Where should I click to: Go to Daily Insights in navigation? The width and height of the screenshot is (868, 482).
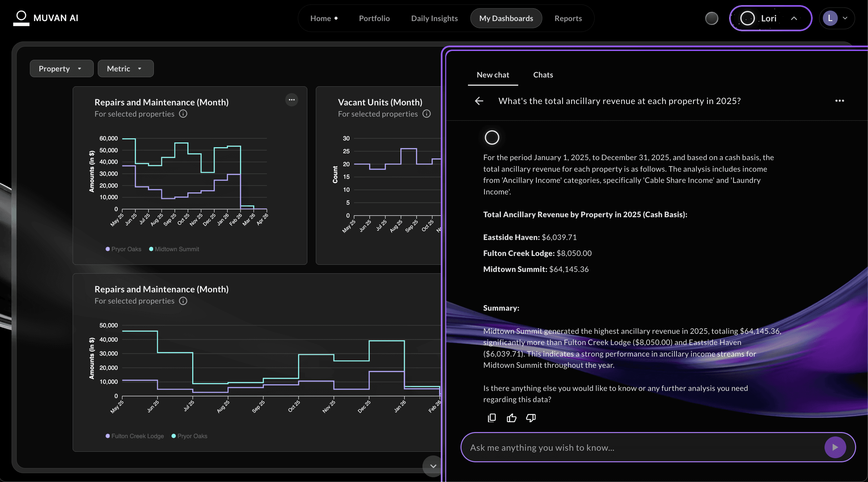click(434, 18)
